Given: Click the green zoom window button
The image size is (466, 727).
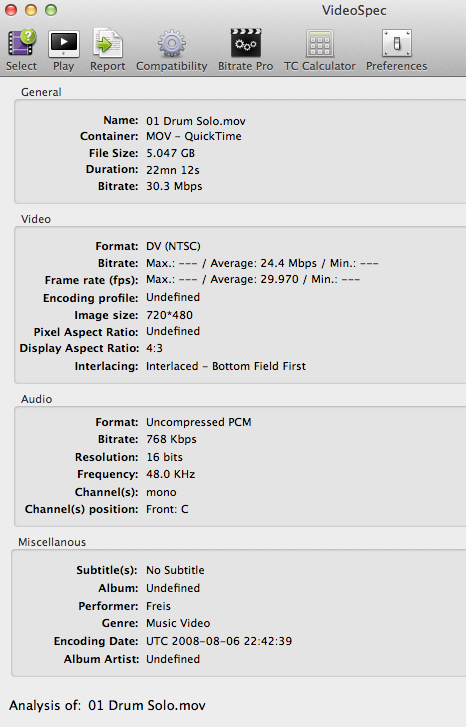Looking at the screenshot, I should [x=51, y=10].
